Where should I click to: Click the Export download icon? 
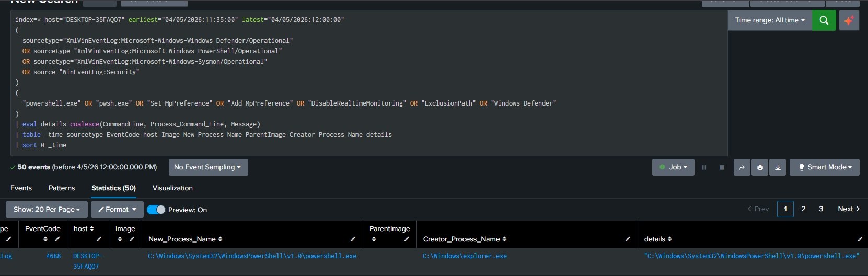pos(778,167)
